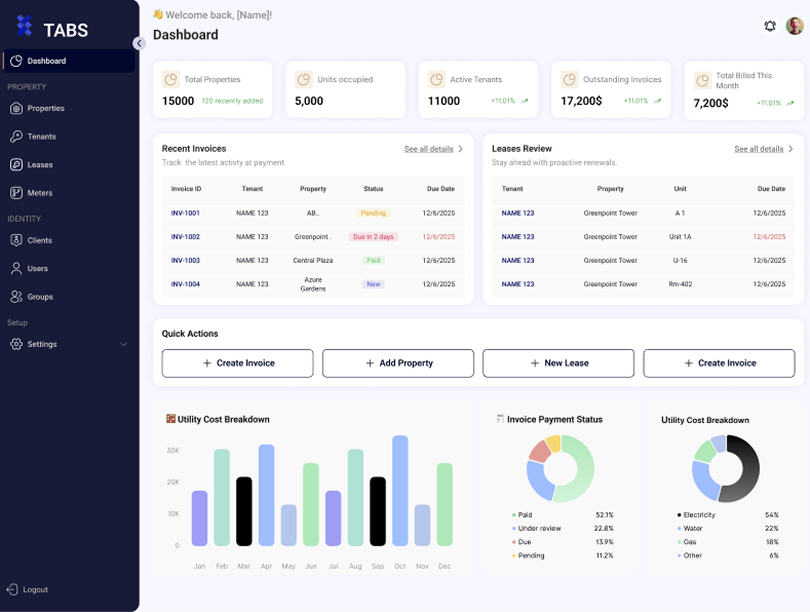Screen dimensions: 810x612
Task: Click the Groups icon in sidebar
Action: coord(17,296)
